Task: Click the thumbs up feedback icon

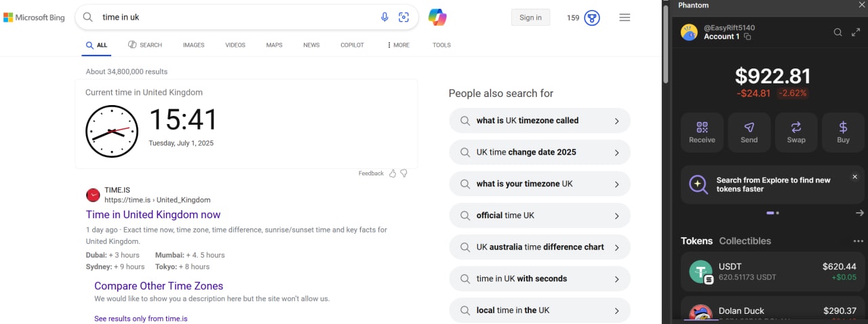Action: [x=393, y=174]
